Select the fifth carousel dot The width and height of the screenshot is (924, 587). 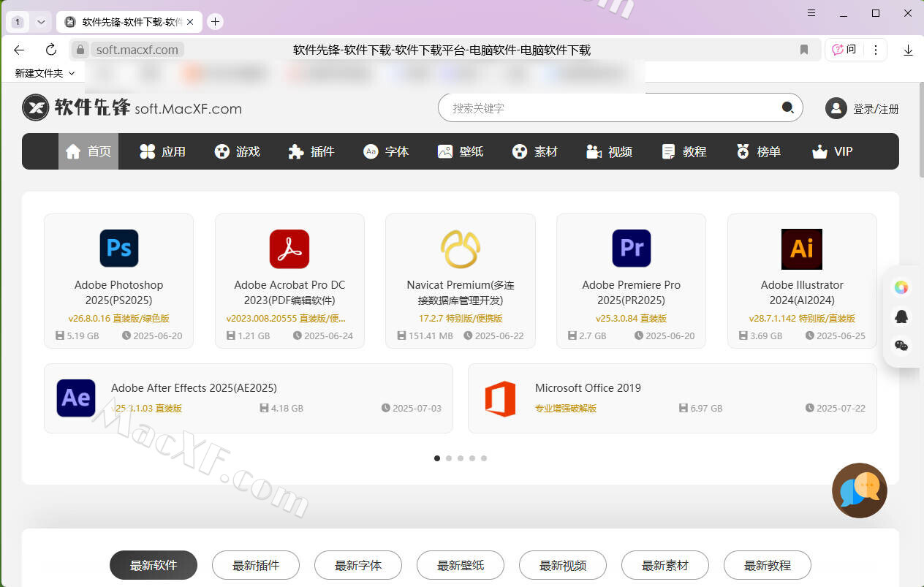(484, 458)
